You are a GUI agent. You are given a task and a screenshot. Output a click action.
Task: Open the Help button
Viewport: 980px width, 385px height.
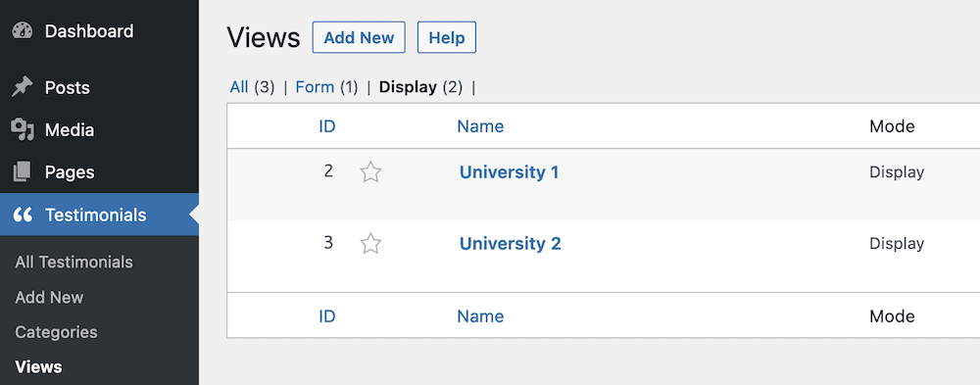447,37
